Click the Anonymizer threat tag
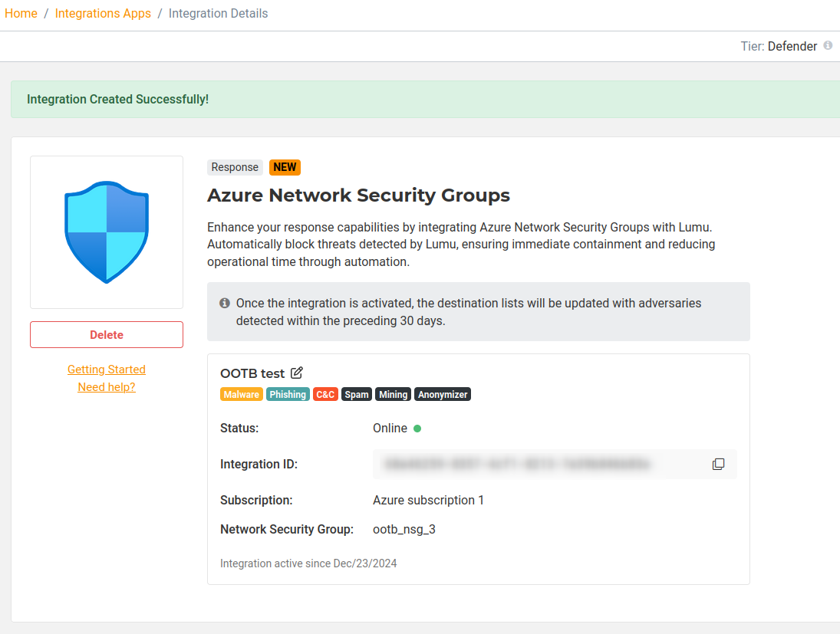 pos(443,395)
